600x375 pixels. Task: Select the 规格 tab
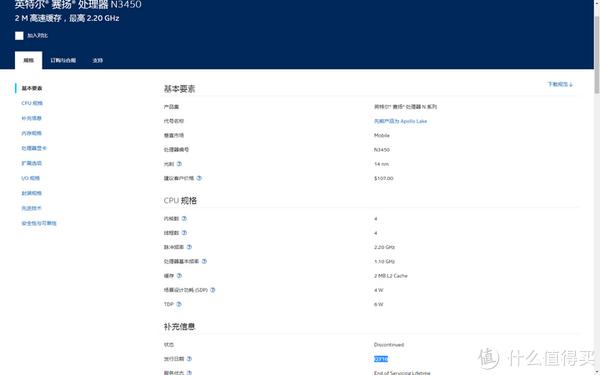pos(29,60)
